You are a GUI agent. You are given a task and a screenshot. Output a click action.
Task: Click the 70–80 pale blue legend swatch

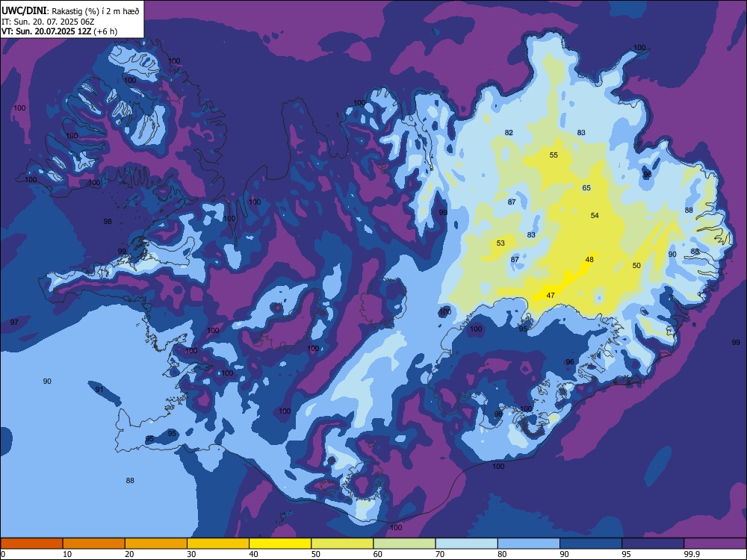coord(466,544)
